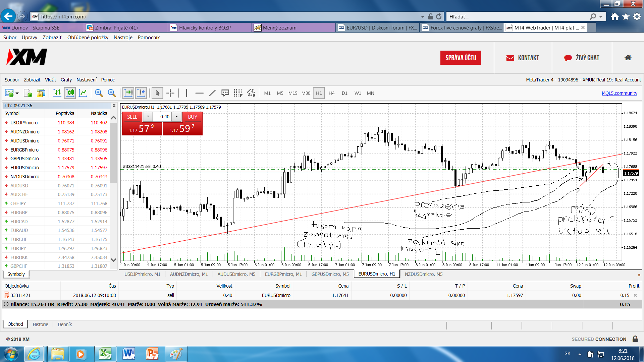The width and height of the screenshot is (644, 362).
Task: Open the new order dollar icon
Action: pyautogui.click(x=41, y=93)
